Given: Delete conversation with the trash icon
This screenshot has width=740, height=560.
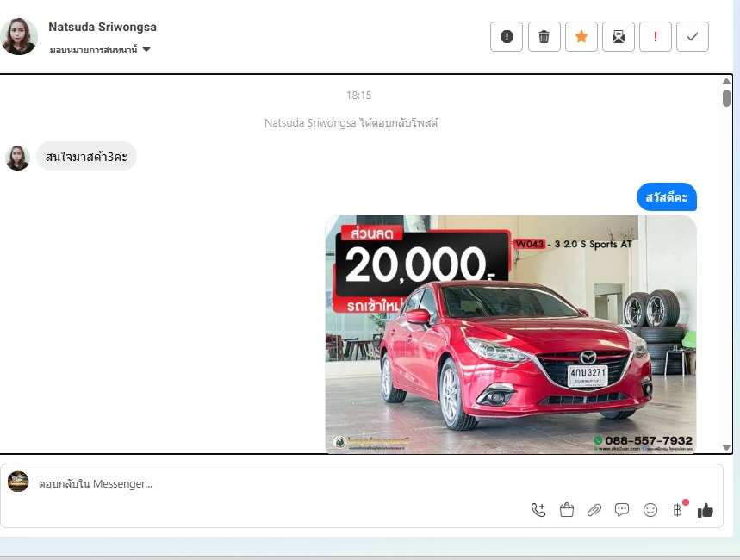Looking at the screenshot, I should point(544,36).
